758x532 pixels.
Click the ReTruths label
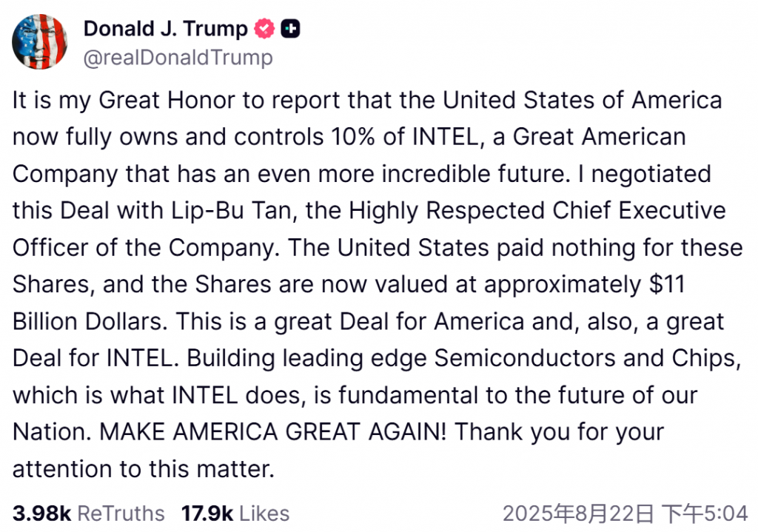[x=121, y=514]
